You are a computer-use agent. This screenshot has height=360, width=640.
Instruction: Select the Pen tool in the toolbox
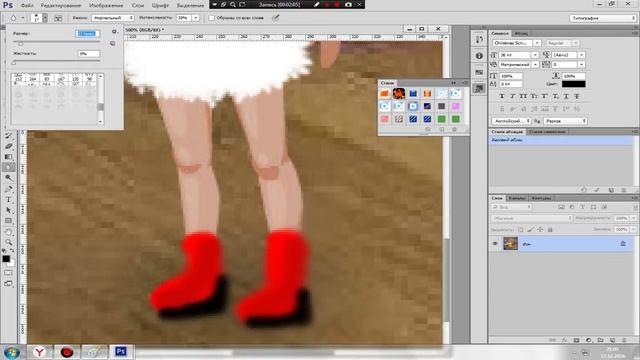(x=9, y=189)
